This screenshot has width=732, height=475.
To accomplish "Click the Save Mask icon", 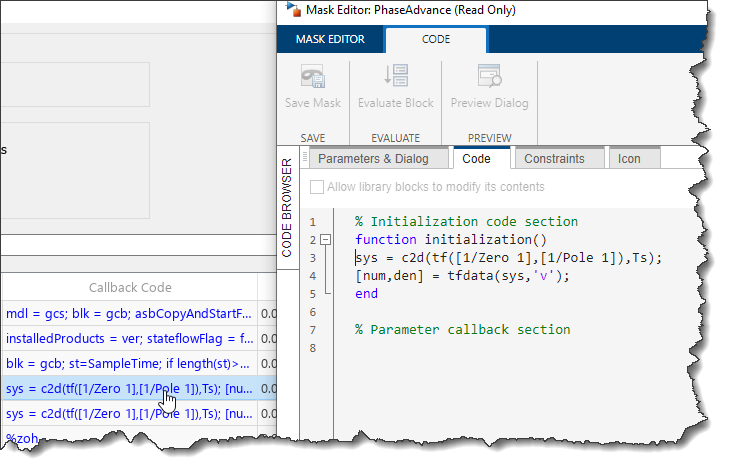I will pos(312,79).
